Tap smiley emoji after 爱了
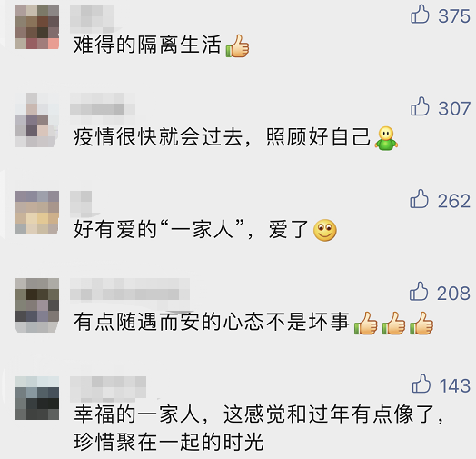This screenshot has width=476, height=459. point(325,230)
